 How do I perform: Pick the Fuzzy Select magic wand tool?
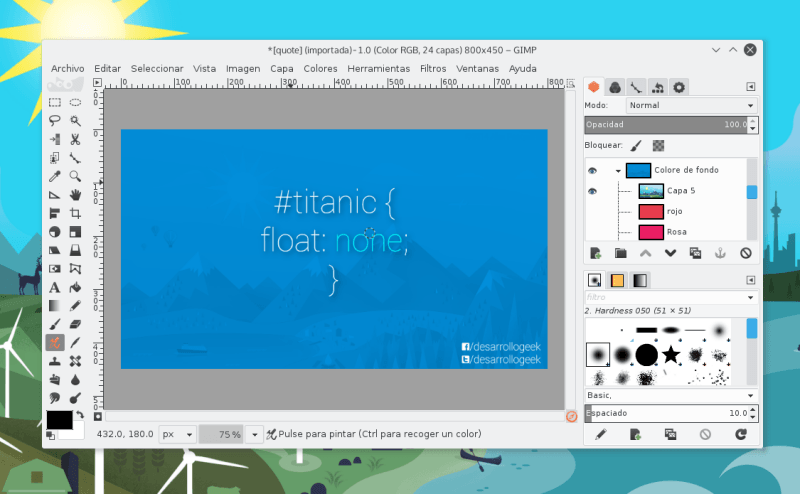pyautogui.click(x=75, y=121)
